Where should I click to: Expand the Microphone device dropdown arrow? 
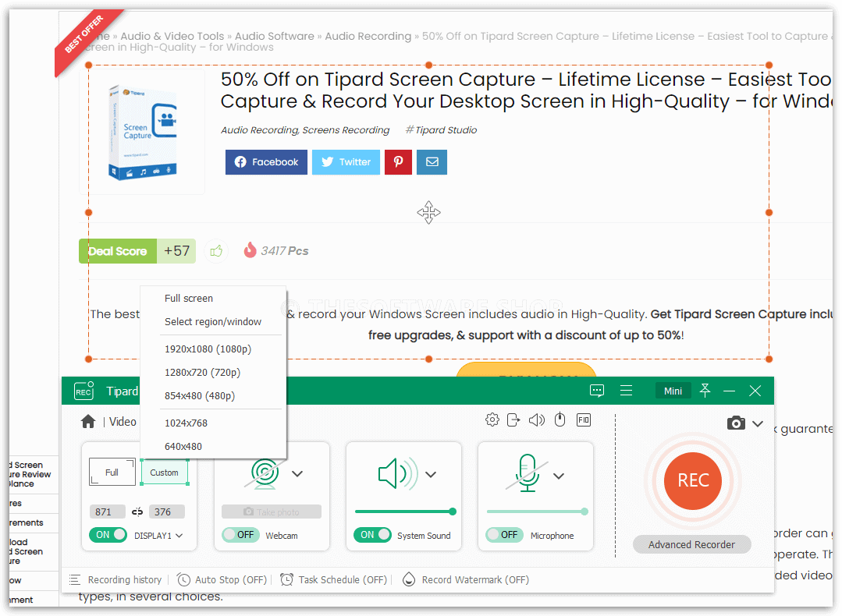coord(559,476)
